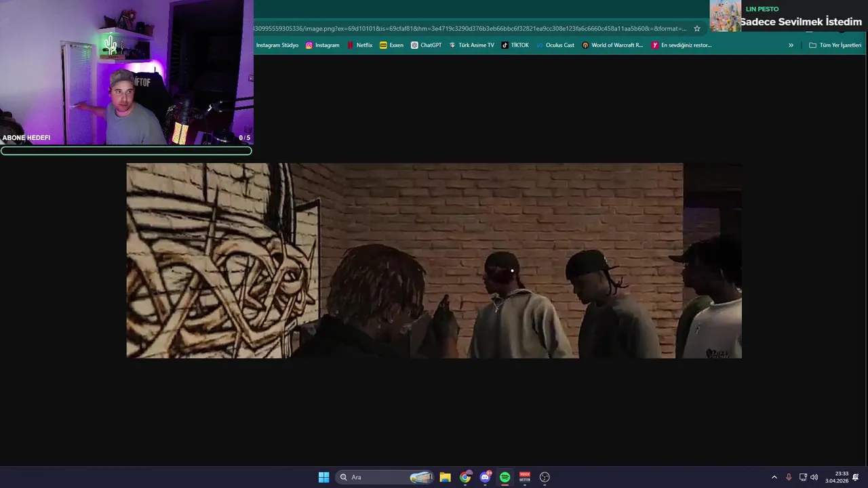The width and height of the screenshot is (868, 488).
Task: Click the ABONE HEDEFI progress bar
Action: (126, 151)
